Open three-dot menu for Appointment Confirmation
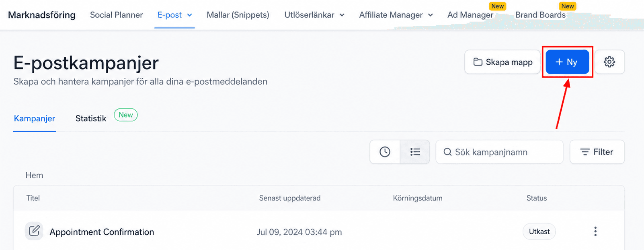Viewport: 644px width, 250px height. 595,231
